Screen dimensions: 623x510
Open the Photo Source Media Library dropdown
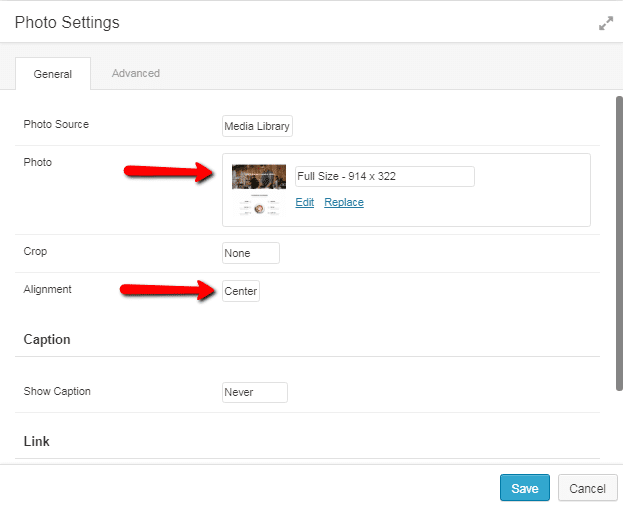pos(257,126)
